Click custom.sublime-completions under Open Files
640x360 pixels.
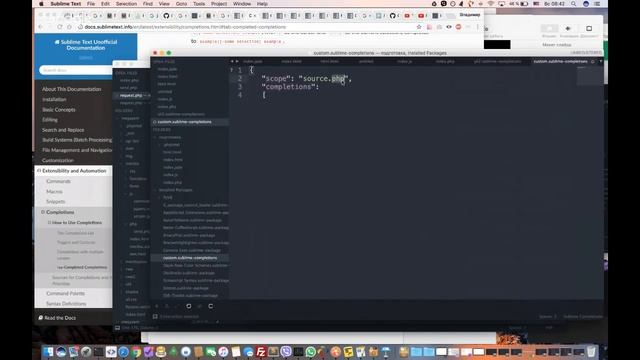pyautogui.click(x=184, y=122)
